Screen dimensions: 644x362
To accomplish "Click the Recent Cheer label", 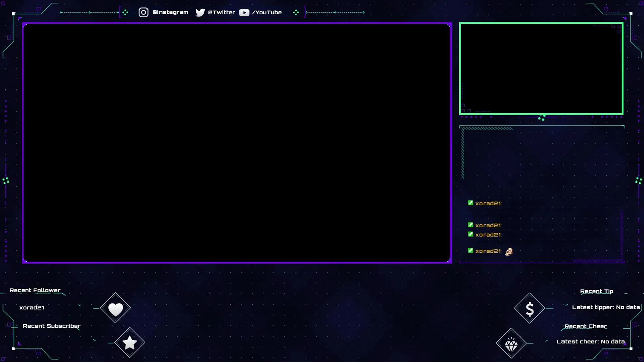I will [586, 326].
